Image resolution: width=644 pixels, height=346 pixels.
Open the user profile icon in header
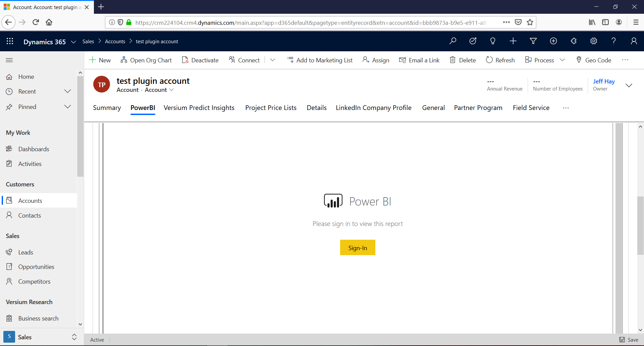coord(634,41)
